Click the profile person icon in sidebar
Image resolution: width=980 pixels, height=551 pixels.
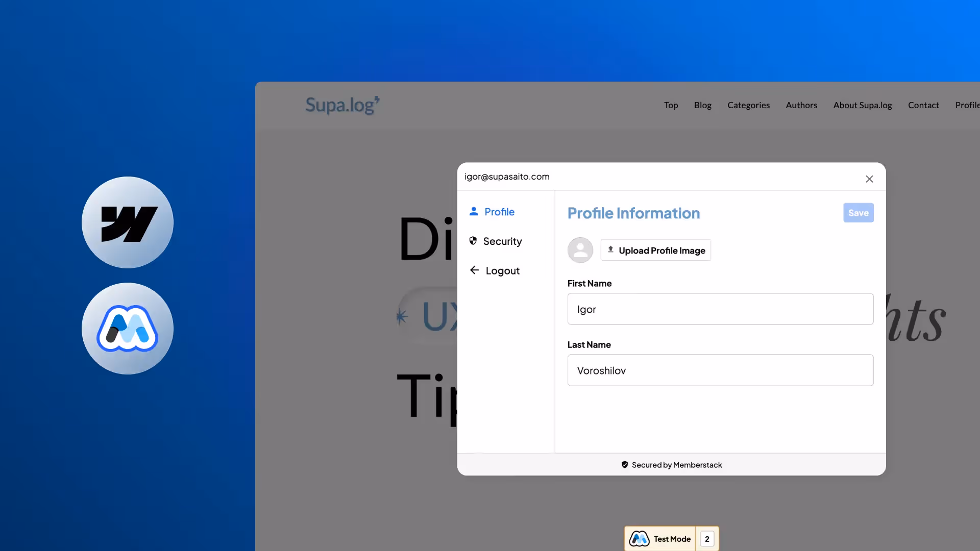tap(474, 211)
